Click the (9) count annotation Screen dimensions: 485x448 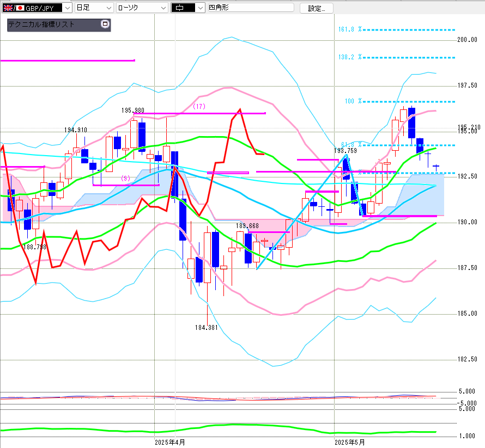pos(125,178)
